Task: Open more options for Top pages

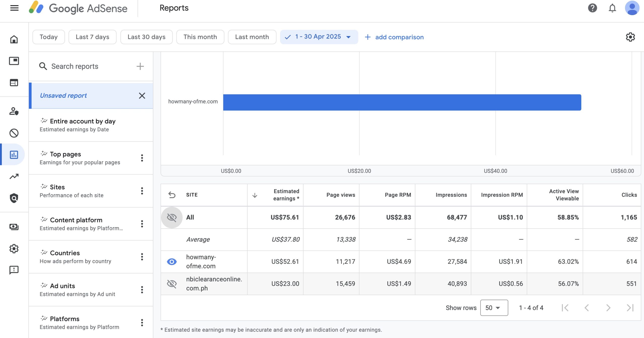Action: click(142, 158)
